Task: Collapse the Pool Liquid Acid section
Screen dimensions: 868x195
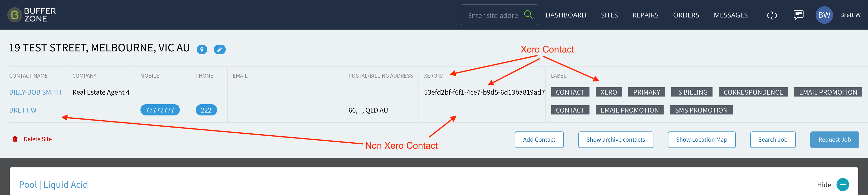Action: pos(842,185)
